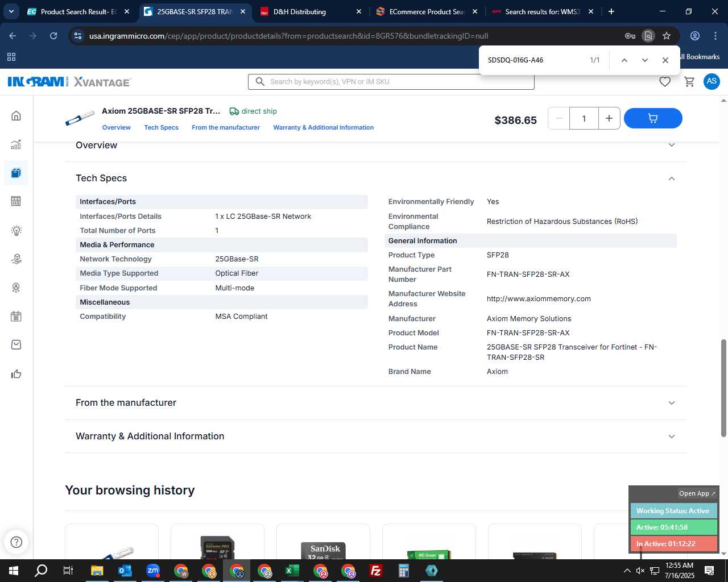
Task: Open the AS user account avatar
Action: pyautogui.click(x=712, y=81)
